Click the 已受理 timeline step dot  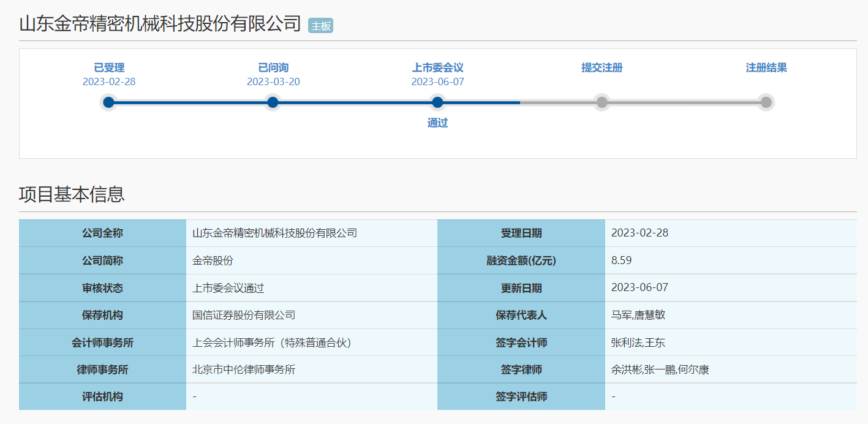tap(108, 102)
